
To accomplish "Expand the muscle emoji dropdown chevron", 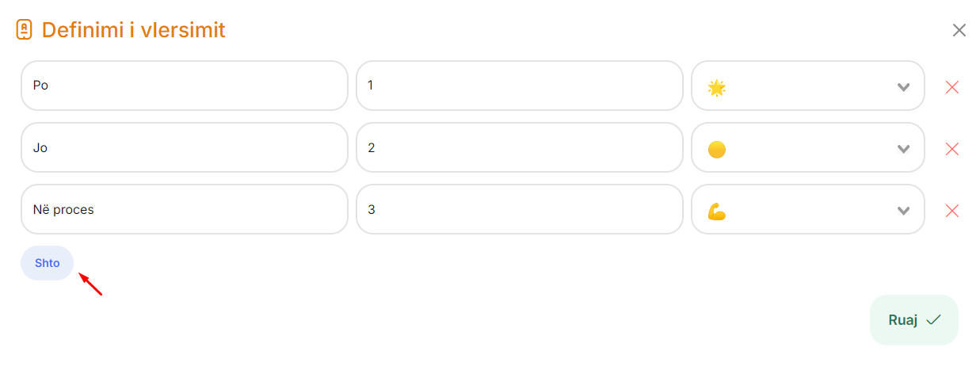I will 903,211.
